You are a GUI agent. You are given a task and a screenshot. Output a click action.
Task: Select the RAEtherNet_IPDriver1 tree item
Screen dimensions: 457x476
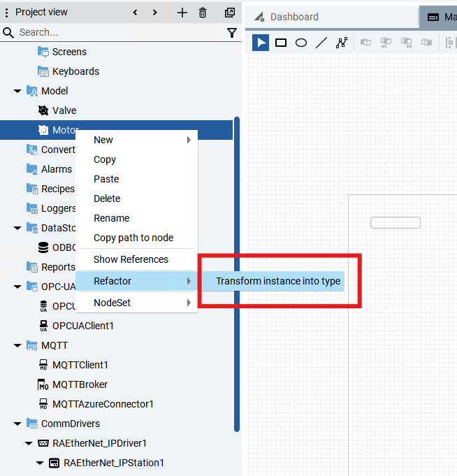pos(99,444)
